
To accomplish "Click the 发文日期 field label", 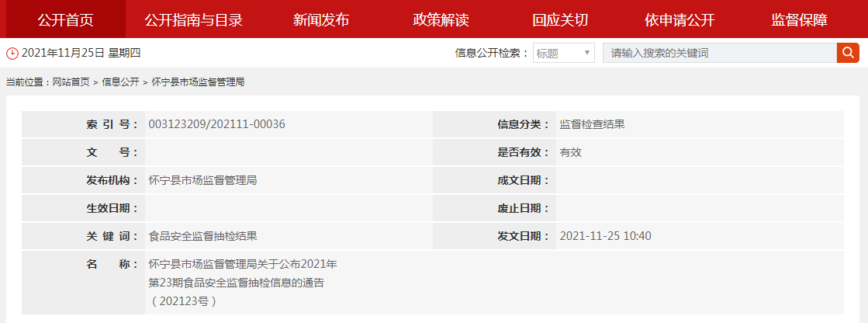I will 523,236.
